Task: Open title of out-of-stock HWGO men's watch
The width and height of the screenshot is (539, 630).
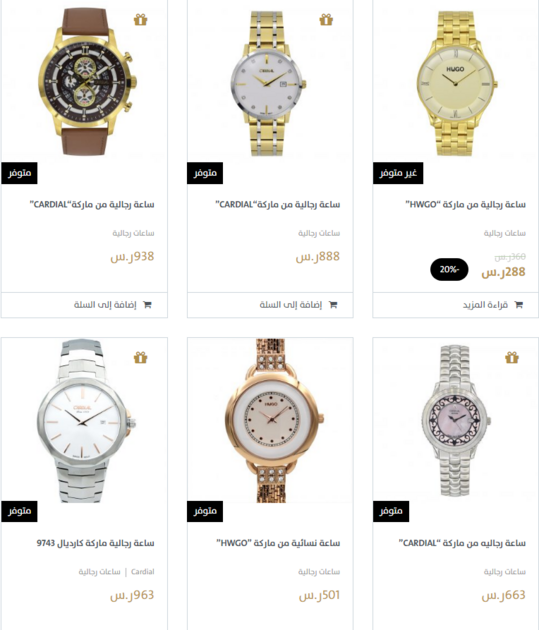Action: (x=466, y=205)
